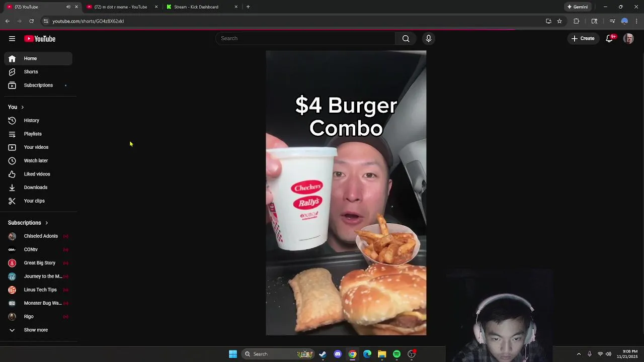
Task: View site information icon in address bar
Action: click(46, 21)
